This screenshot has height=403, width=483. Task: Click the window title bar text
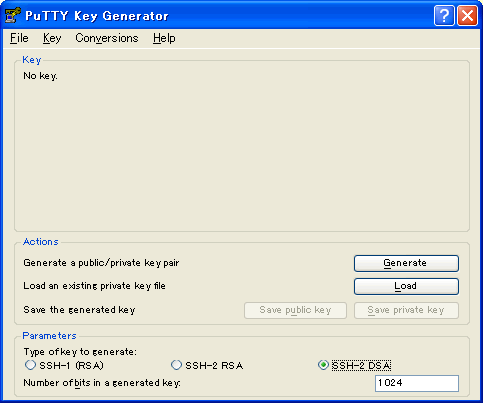point(97,16)
